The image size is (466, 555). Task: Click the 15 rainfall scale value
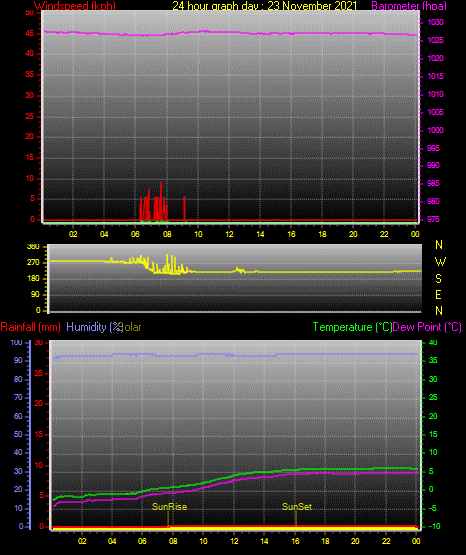[x=39, y=434]
